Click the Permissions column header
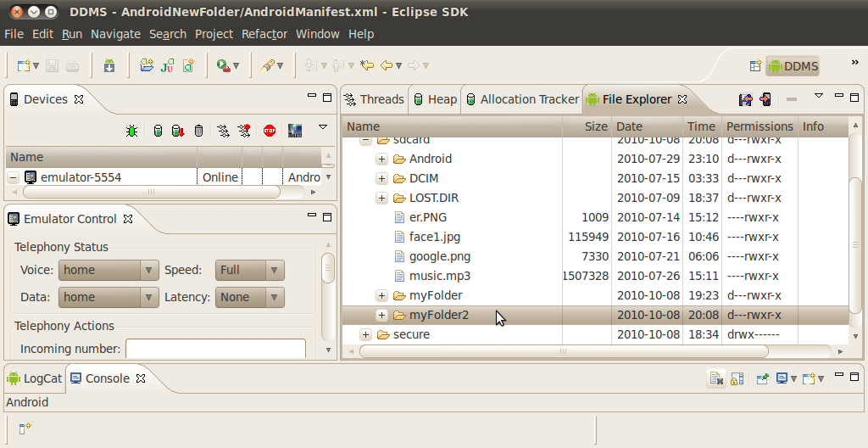Viewport: 868px width, 448px height. [x=759, y=127]
